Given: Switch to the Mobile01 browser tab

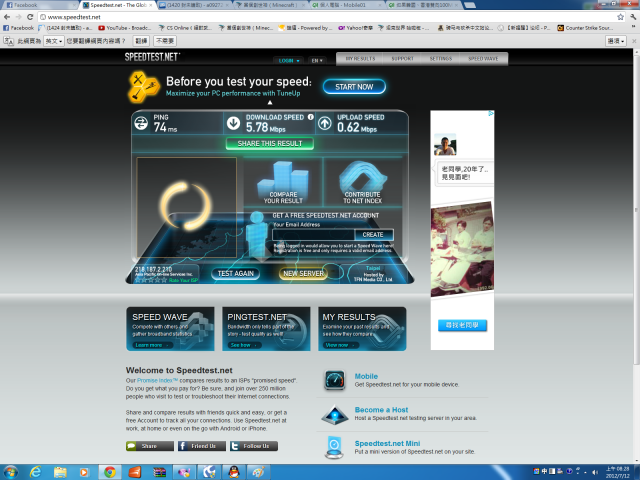Looking at the screenshot, I should click(x=347, y=5).
